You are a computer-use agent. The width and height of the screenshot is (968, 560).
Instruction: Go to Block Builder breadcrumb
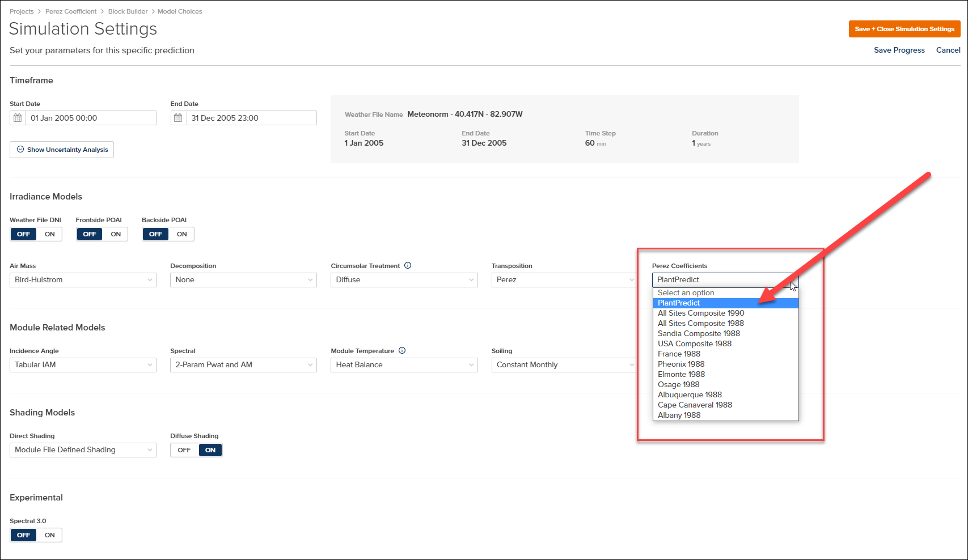coord(128,11)
